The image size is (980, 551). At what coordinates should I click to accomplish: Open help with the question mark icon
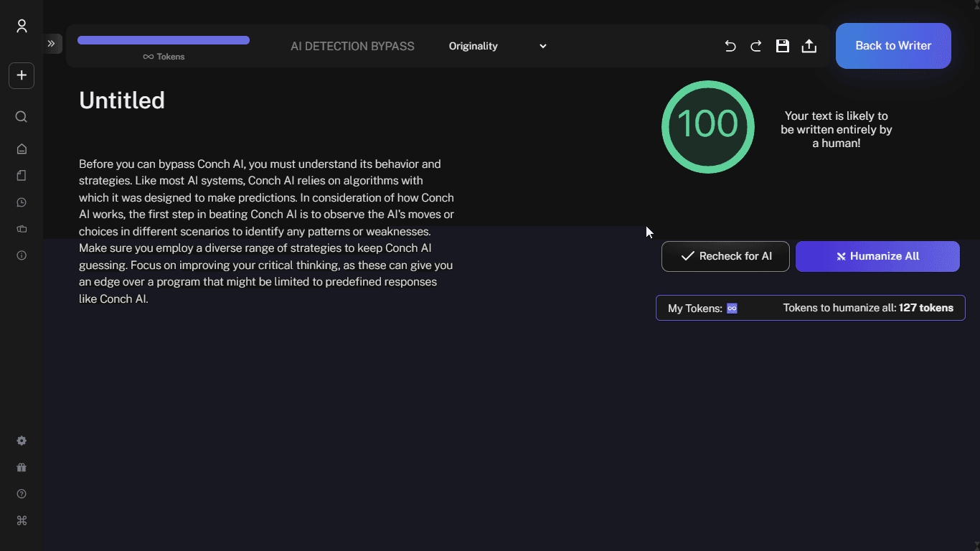pos(22,494)
